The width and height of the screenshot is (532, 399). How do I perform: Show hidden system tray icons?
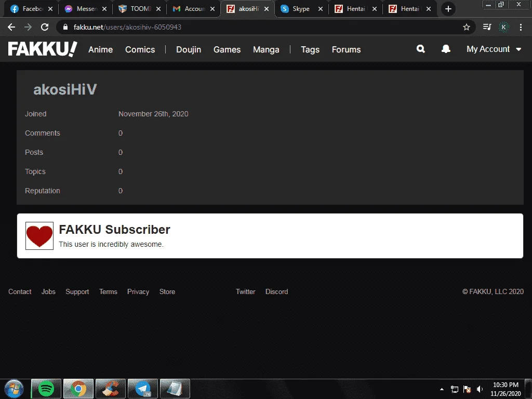pyautogui.click(x=442, y=389)
